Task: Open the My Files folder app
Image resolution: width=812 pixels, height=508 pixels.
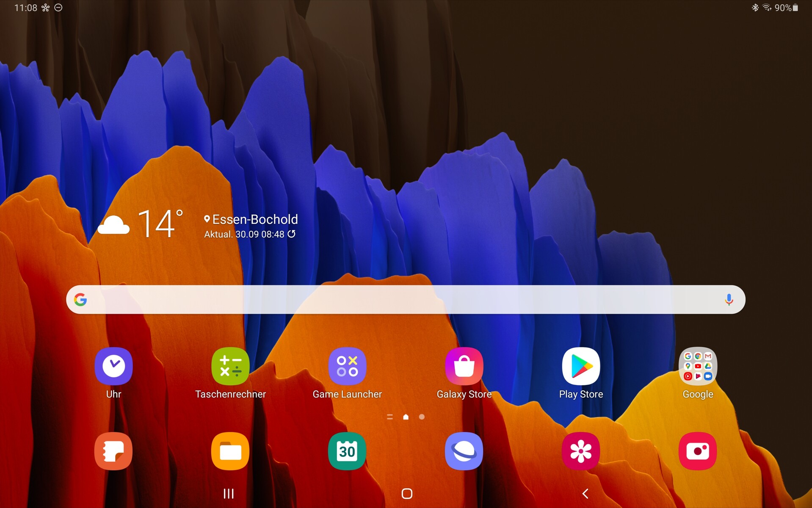Action: (230, 451)
